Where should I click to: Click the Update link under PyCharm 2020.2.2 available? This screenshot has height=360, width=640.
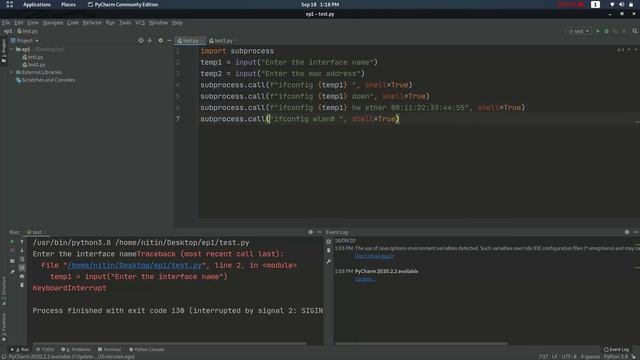pos(364,279)
